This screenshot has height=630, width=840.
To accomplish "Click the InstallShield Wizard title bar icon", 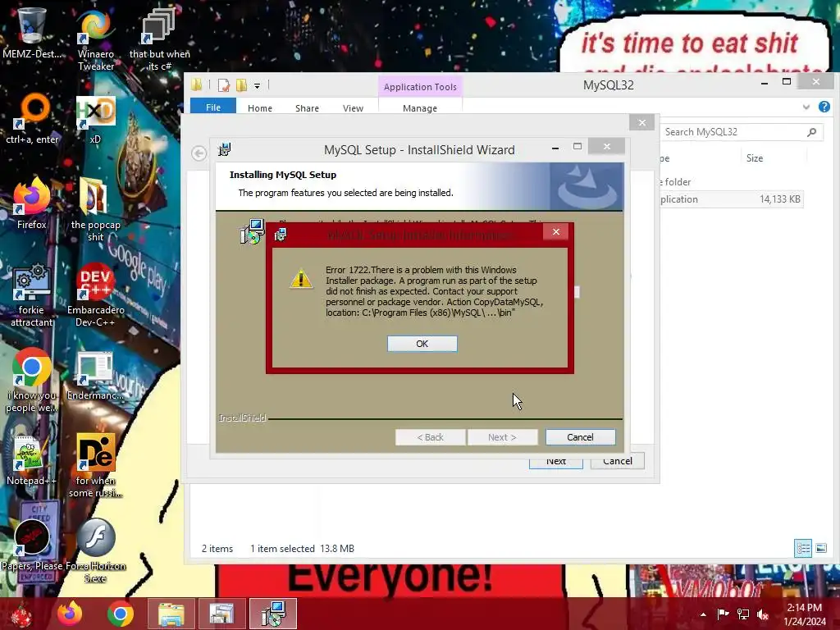I will click(225, 149).
